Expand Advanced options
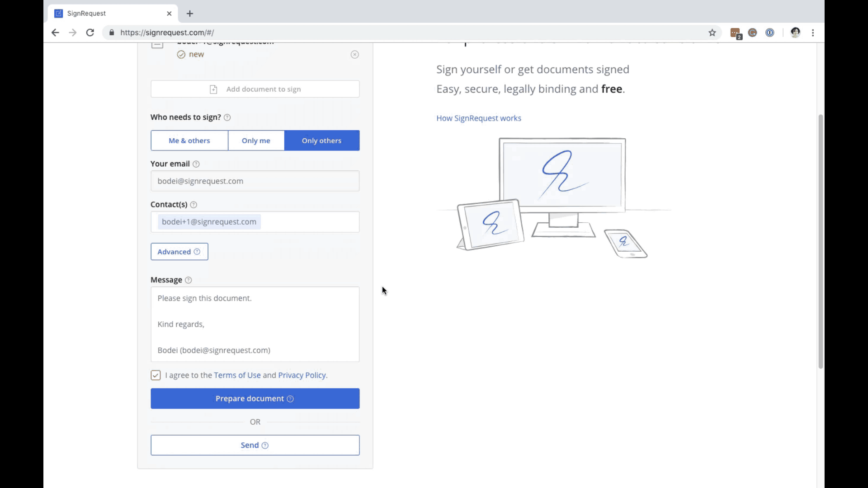The image size is (868, 488). 179,252
